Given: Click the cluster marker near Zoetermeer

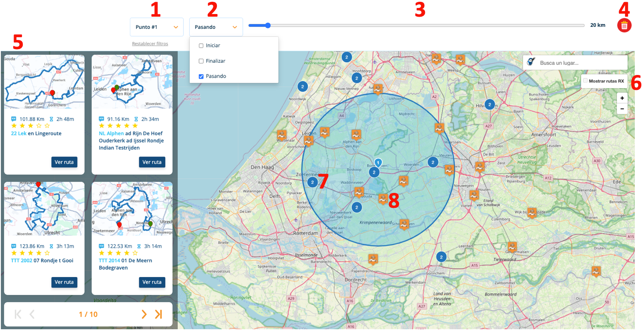Looking at the screenshot, I should [312, 182].
